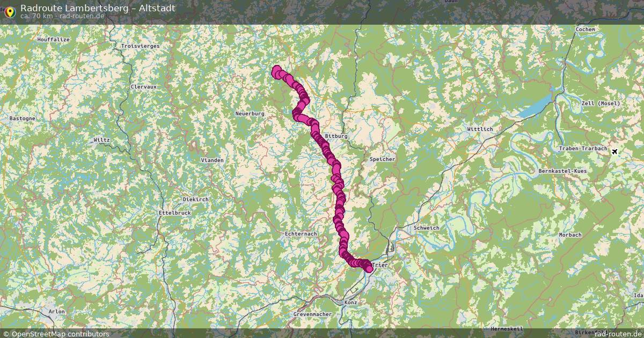644x338 pixels.
Task: Click the route endpoint marker at Trier
Action: [368, 267]
